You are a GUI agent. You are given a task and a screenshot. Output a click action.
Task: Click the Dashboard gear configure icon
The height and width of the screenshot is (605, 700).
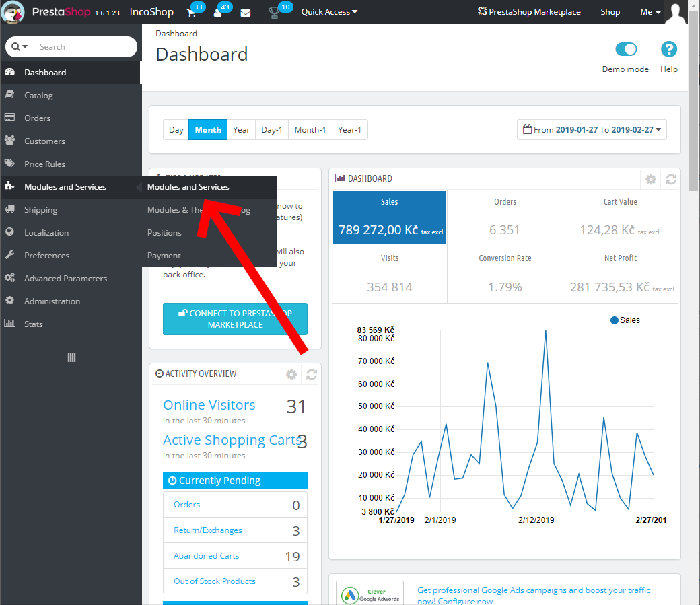(x=651, y=179)
